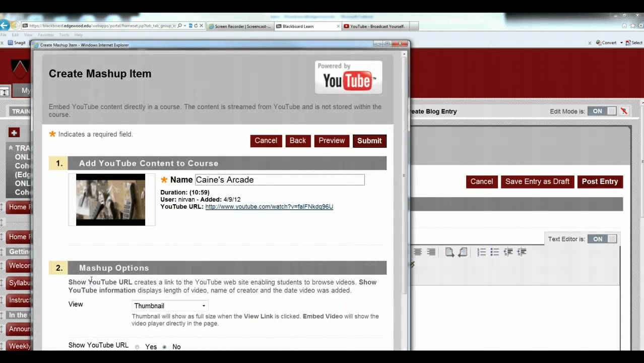Open the Welcome course menu item
The width and height of the screenshot is (644, 363).
(x=19, y=266)
